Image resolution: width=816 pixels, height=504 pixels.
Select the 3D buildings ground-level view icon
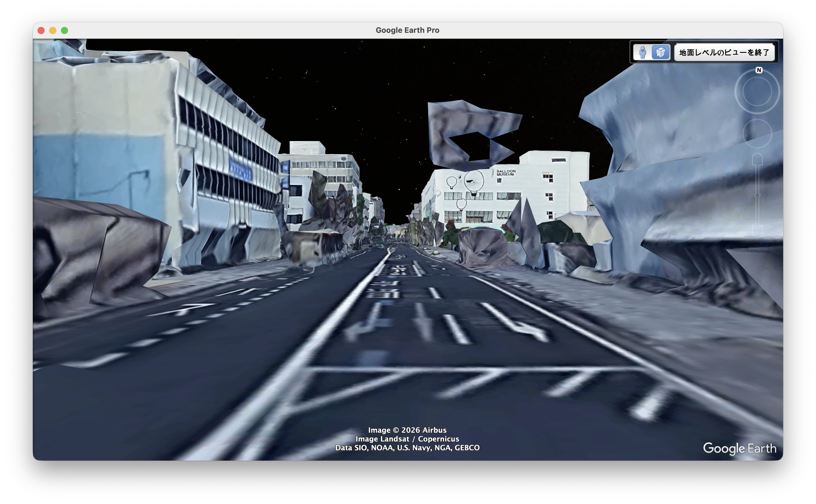(661, 52)
